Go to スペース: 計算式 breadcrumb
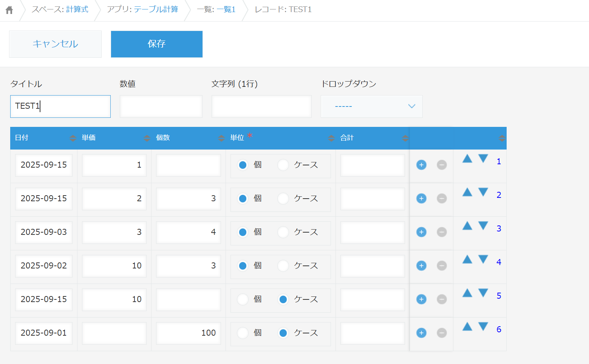 pyautogui.click(x=60, y=9)
